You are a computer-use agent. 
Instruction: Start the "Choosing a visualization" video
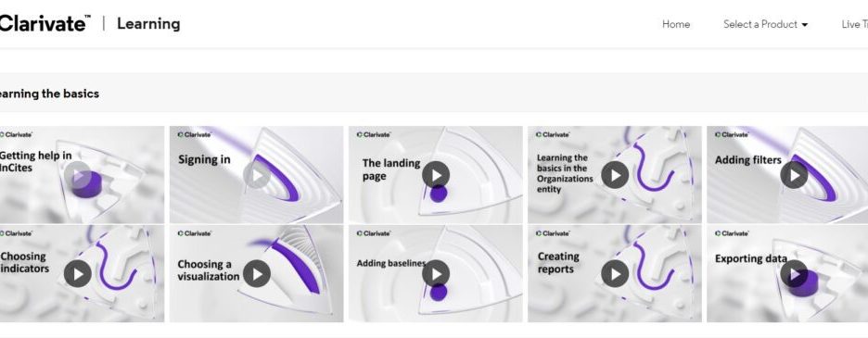coord(257,274)
